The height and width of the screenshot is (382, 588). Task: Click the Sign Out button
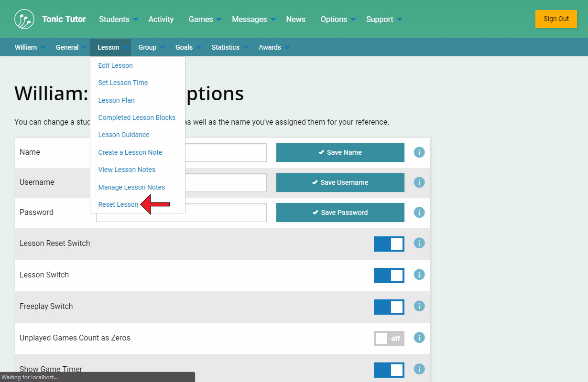point(556,19)
